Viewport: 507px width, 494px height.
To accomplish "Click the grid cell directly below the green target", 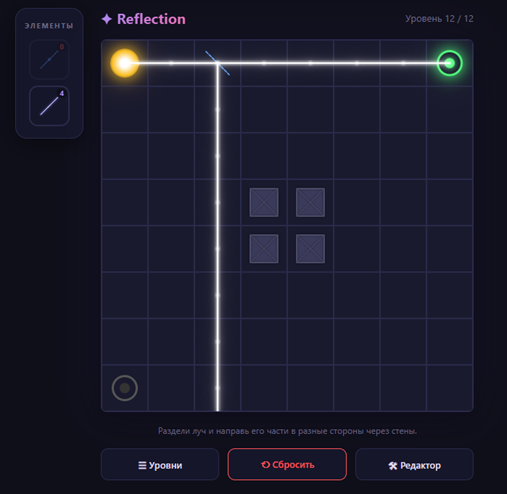I will [x=450, y=109].
